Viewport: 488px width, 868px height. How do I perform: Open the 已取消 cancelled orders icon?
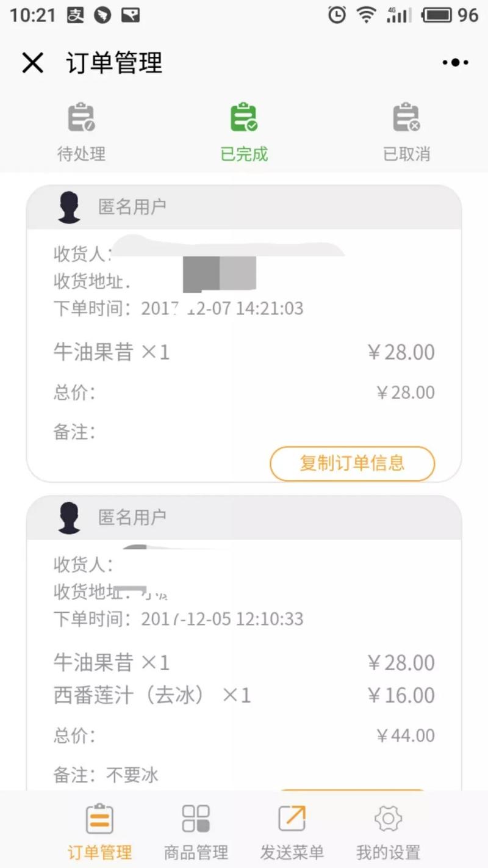(x=406, y=118)
